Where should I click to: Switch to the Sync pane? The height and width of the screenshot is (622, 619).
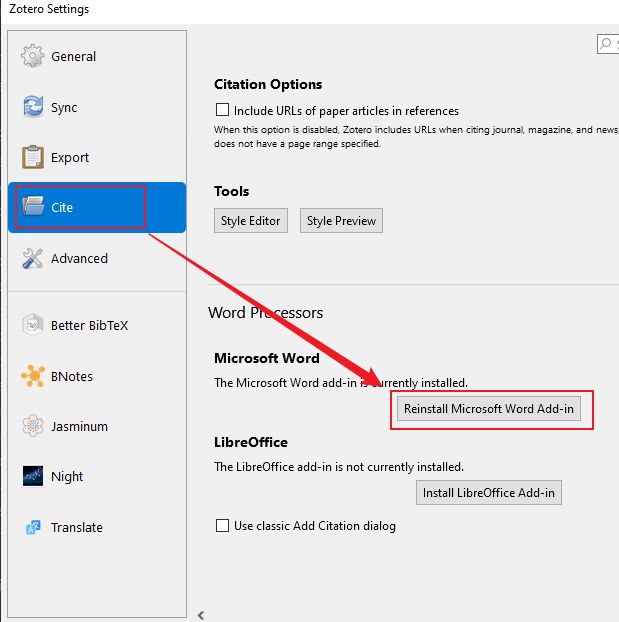click(97, 107)
